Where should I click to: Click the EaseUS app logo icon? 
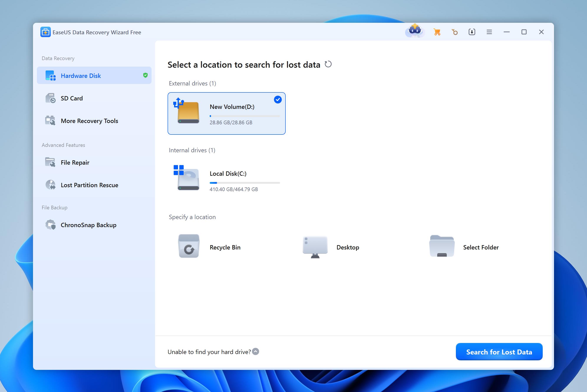click(x=45, y=32)
